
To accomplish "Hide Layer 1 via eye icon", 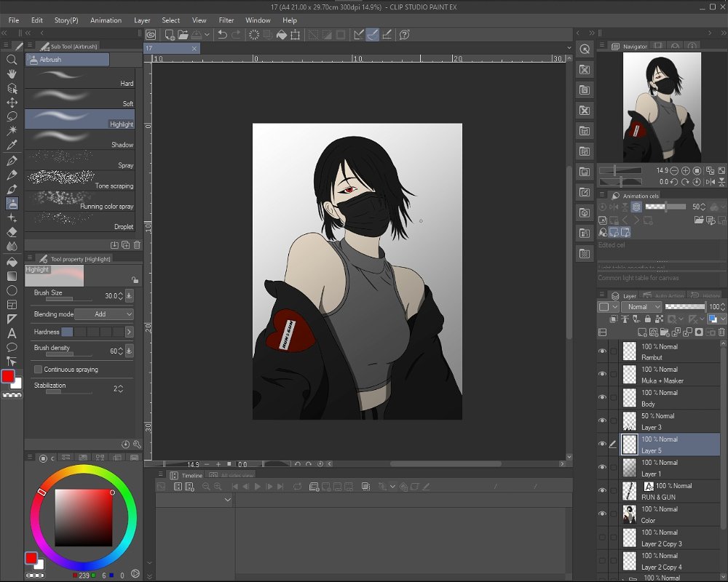I will point(602,467).
